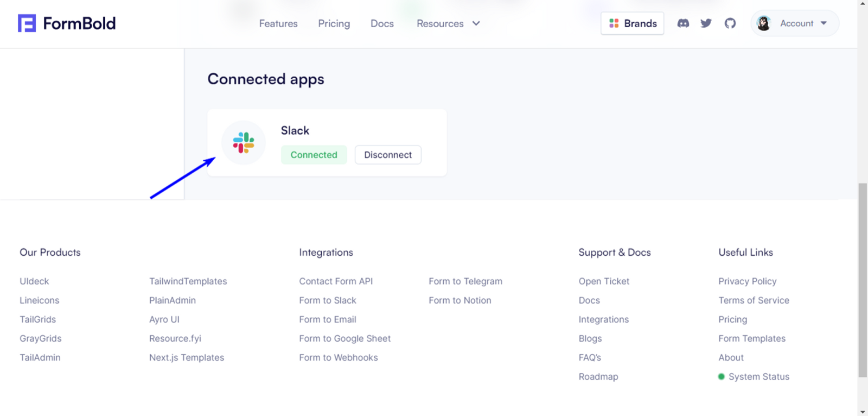
Task: Open the Form to Slack link
Action: [x=328, y=300]
